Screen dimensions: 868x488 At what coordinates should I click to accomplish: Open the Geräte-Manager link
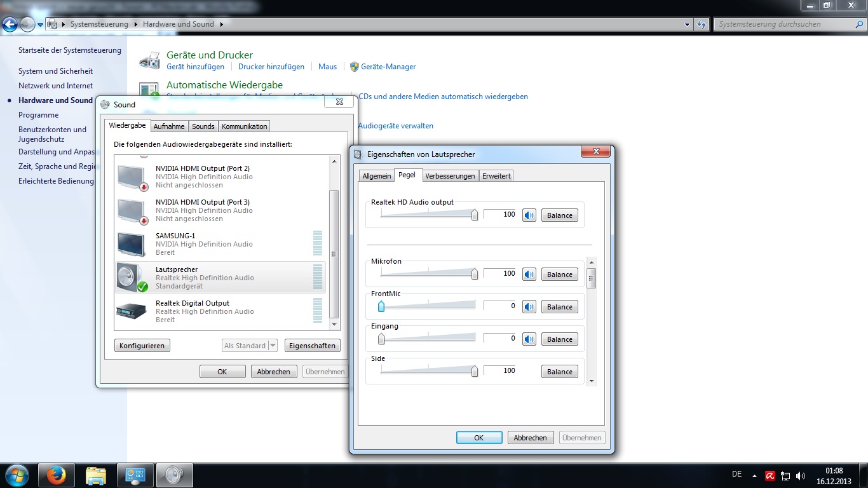pos(388,67)
